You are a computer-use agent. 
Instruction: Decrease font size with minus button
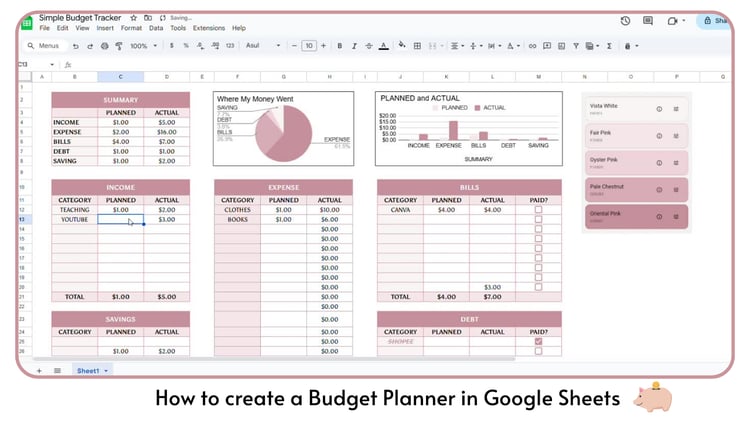[x=294, y=46]
